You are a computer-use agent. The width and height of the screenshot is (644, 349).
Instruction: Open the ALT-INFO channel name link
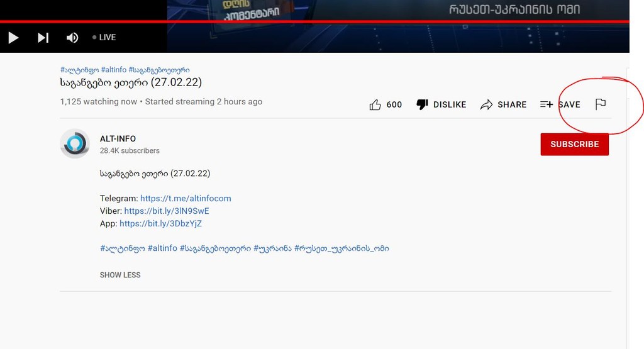click(118, 139)
